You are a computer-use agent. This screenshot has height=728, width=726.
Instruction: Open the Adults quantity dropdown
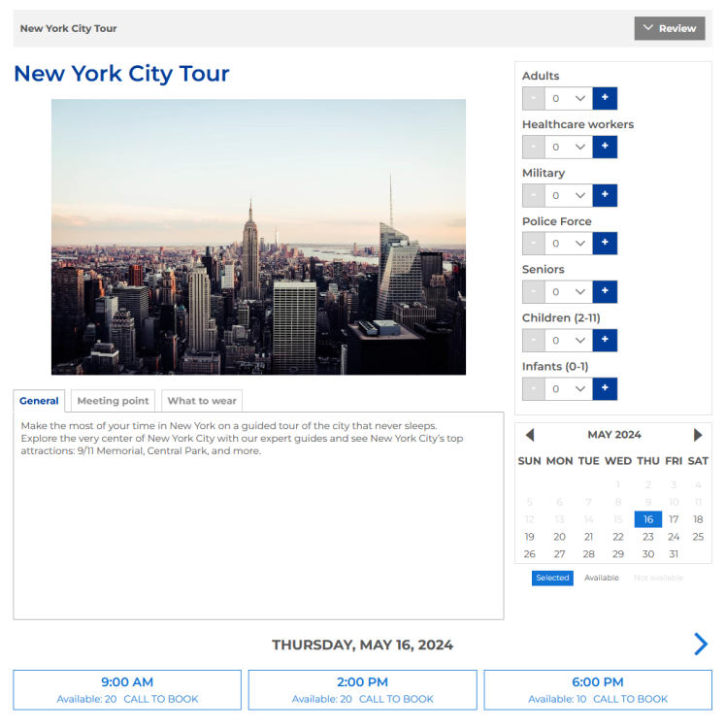(x=568, y=98)
